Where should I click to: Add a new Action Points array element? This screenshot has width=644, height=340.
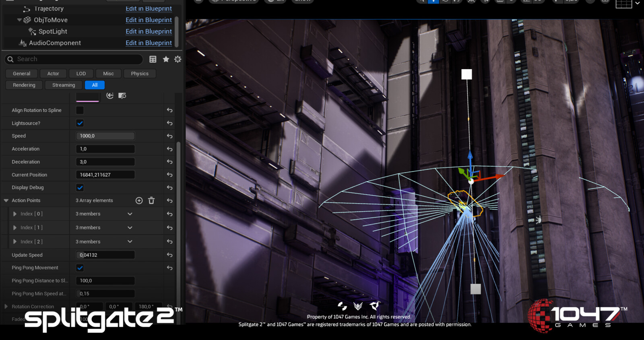click(139, 200)
